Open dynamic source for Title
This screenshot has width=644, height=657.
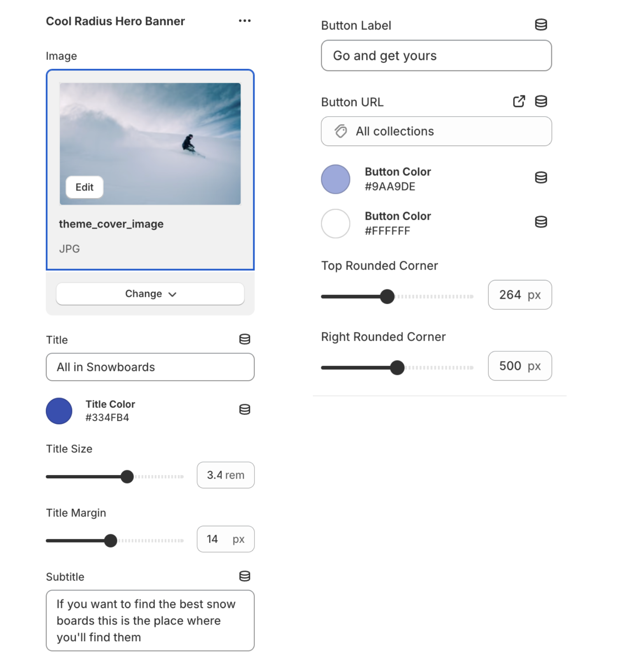point(245,339)
